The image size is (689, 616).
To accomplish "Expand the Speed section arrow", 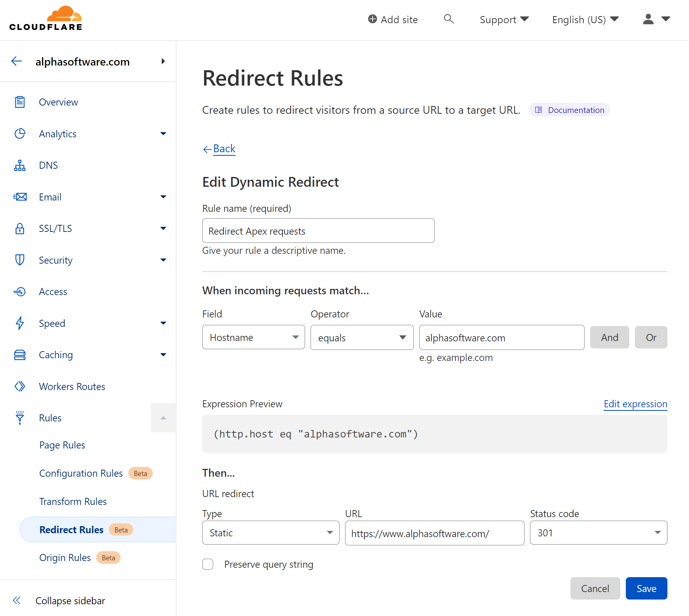I will [x=163, y=323].
